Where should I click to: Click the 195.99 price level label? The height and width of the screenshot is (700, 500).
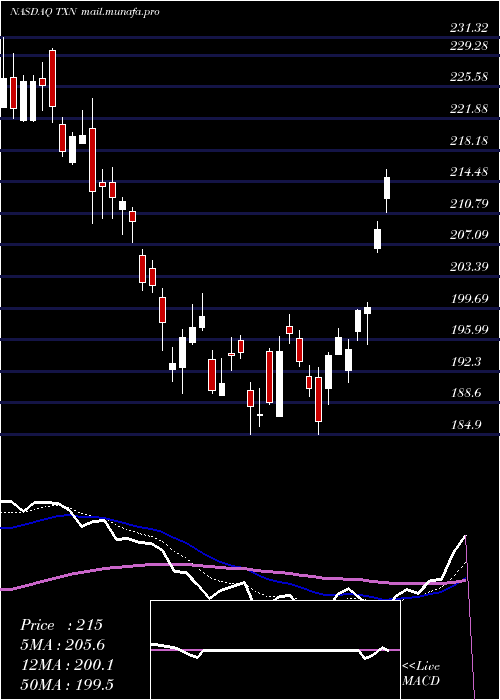coord(468,329)
